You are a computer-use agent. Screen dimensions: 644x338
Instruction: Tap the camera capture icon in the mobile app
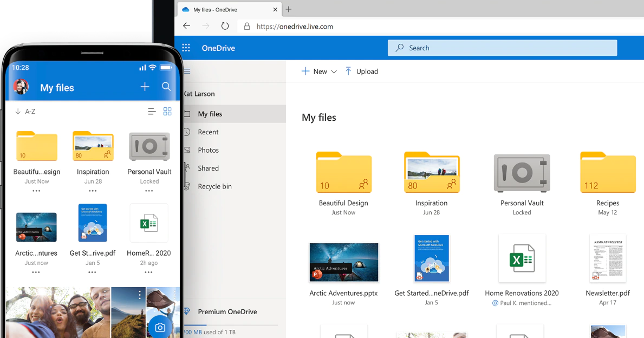tap(160, 327)
